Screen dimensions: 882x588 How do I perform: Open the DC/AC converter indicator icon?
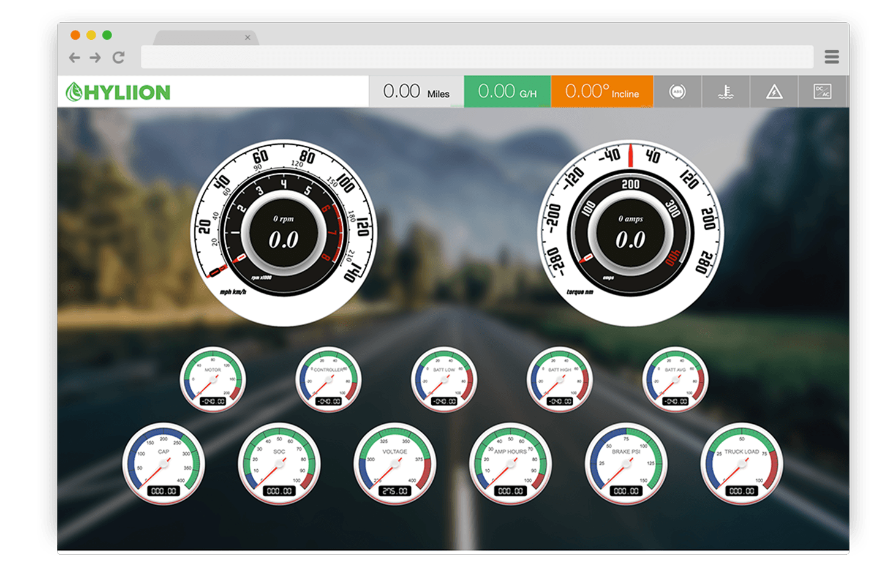click(822, 92)
